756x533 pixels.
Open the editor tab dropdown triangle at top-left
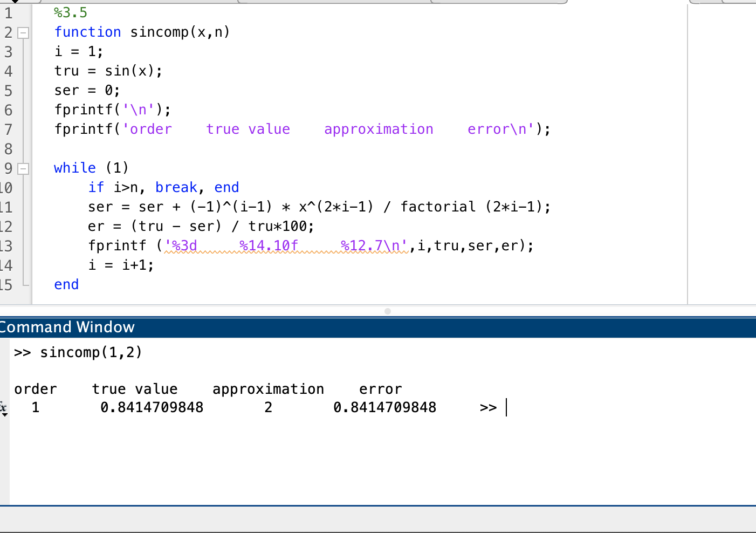(15, 3)
